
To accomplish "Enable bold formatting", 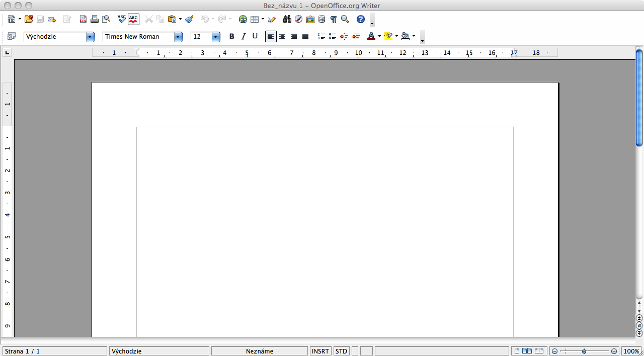I will coord(231,36).
